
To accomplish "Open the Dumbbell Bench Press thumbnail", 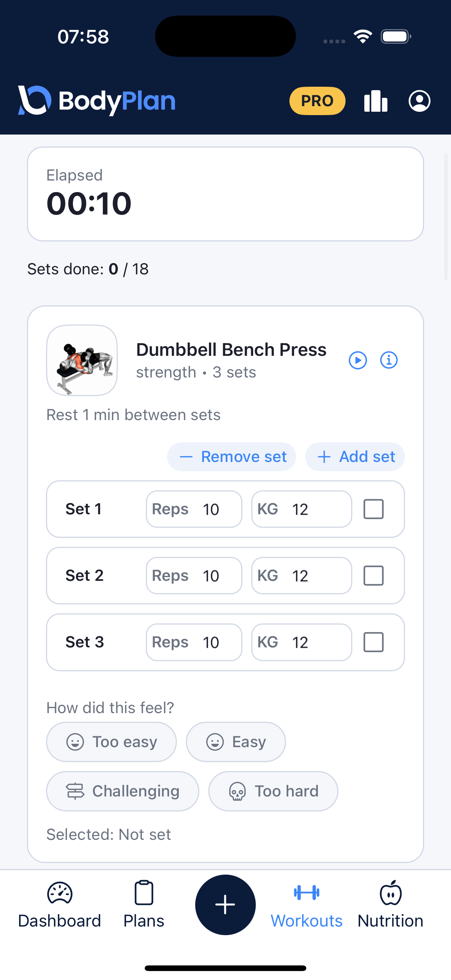I will tap(82, 360).
